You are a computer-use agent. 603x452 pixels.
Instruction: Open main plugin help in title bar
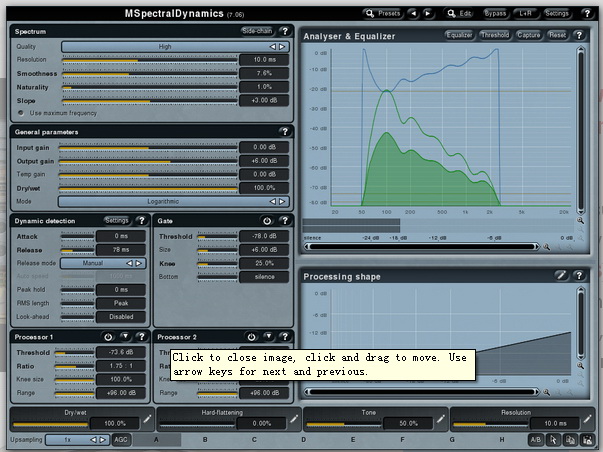(587, 13)
